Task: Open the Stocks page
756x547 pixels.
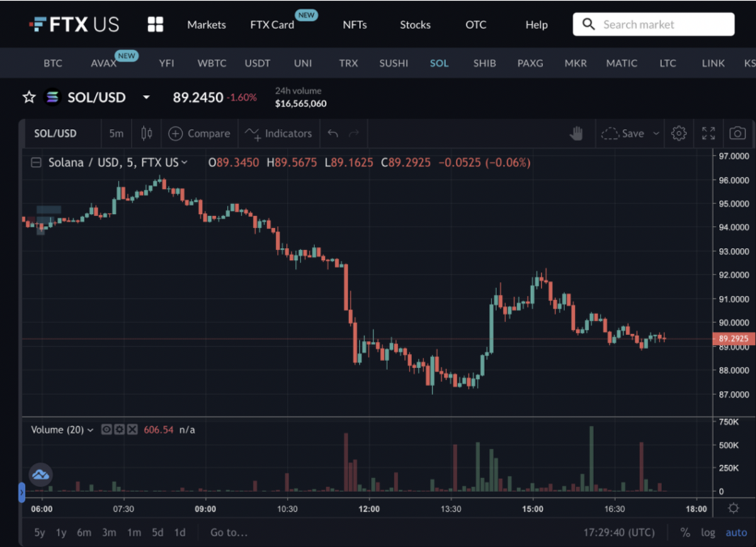Action: tap(415, 25)
